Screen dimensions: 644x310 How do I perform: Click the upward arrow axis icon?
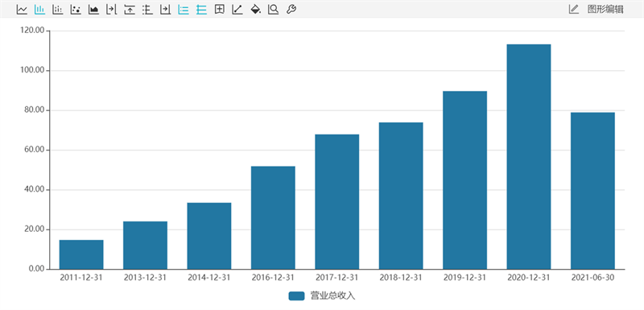tap(130, 10)
